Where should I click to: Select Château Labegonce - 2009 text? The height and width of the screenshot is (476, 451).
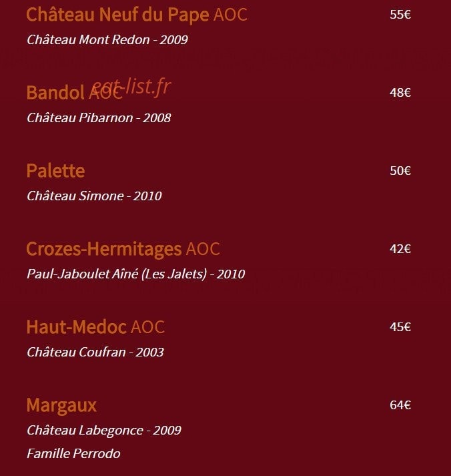point(104,431)
